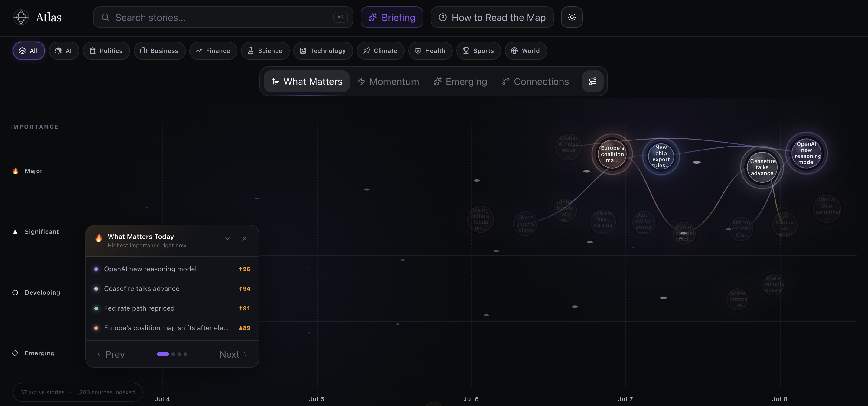Switch to the Momentum tab
The image size is (868, 406).
coord(388,81)
